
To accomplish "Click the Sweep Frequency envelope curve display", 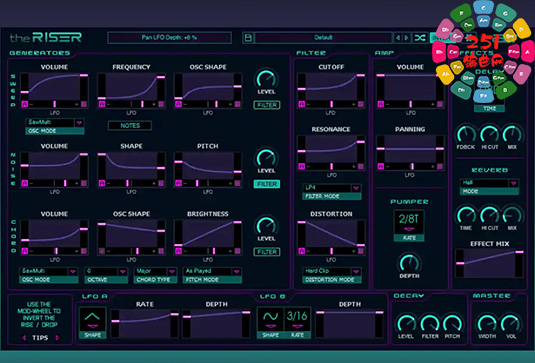I will click(131, 87).
